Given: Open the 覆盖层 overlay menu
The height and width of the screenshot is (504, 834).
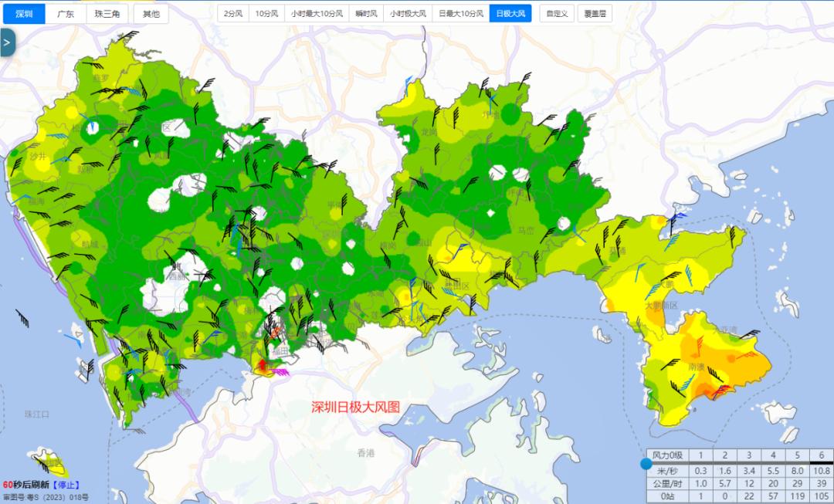Looking at the screenshot, I should pyautogui.click(x=595, y=14).
